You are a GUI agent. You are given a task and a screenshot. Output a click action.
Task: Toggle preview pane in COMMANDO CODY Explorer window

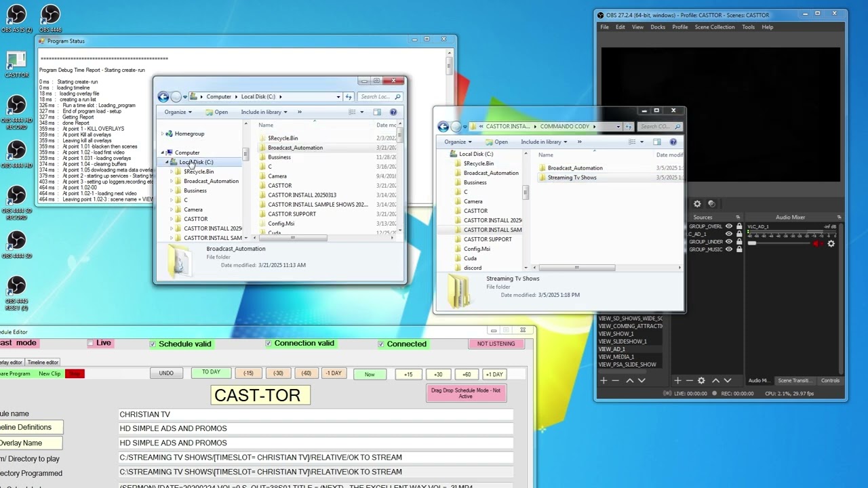(x=657, y=142)
